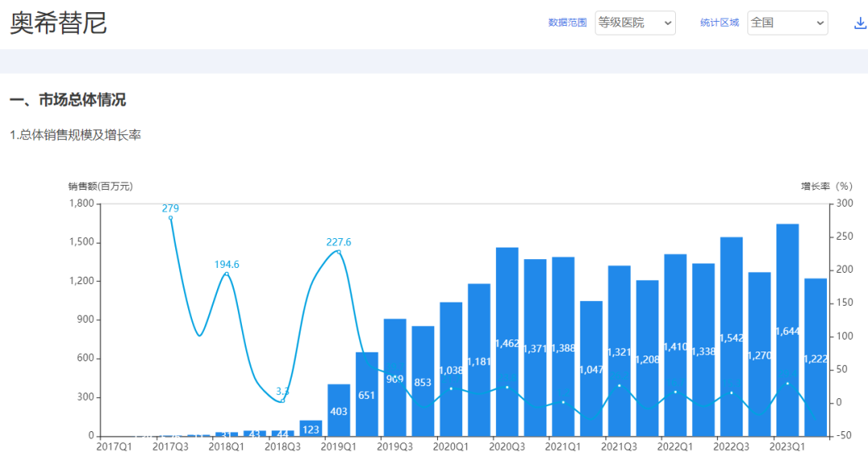The height and width of the screenshot is (465, 868).
Task: Select the 一、市场总体情况 section heading
Action: click(x=68, y=100)
